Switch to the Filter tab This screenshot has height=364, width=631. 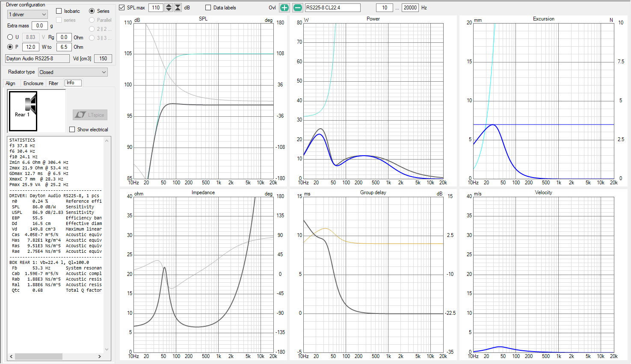click(x=53, y=83)
